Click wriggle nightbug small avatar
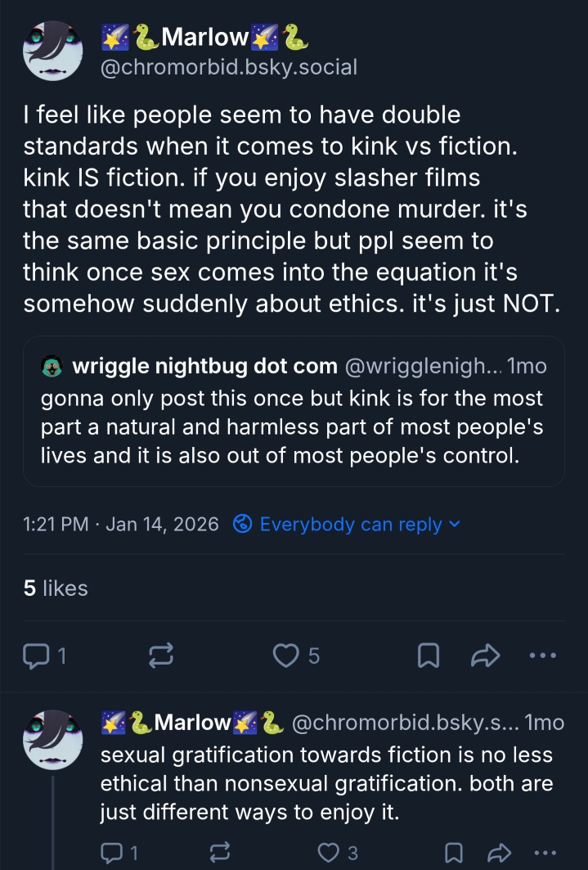 pos(52,367)
